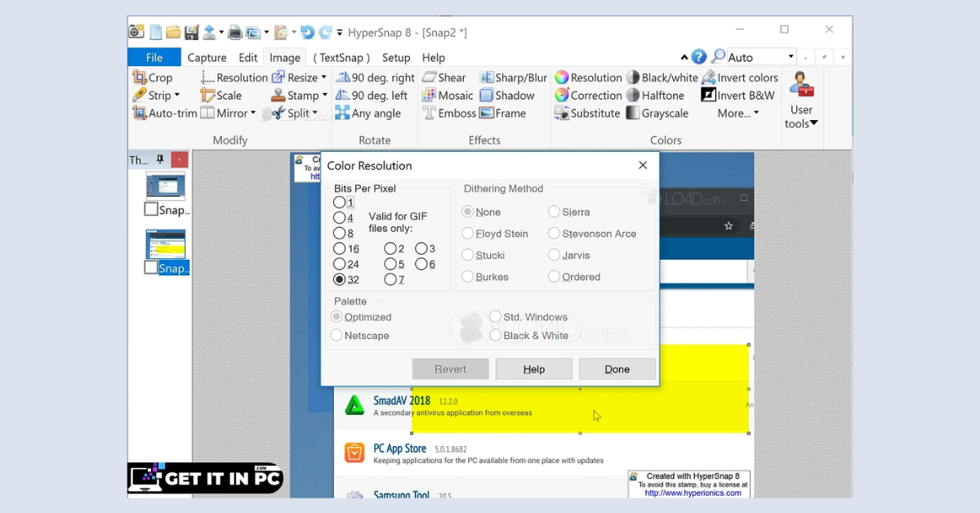
Task: Redo the last action
Action: (x=326, y=32)
